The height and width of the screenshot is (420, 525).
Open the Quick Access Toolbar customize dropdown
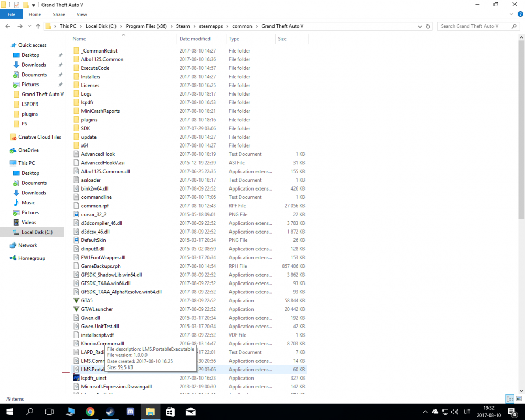(34, 5)
